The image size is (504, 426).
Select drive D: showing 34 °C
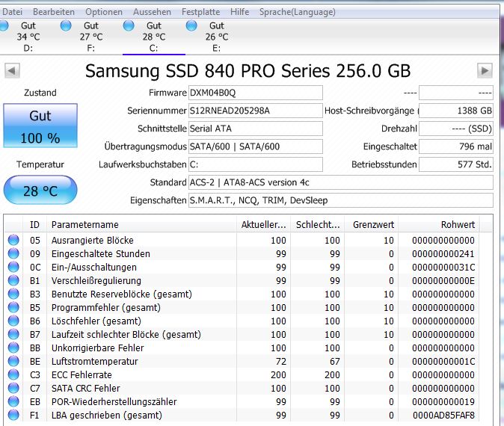(x=28, y=37)
